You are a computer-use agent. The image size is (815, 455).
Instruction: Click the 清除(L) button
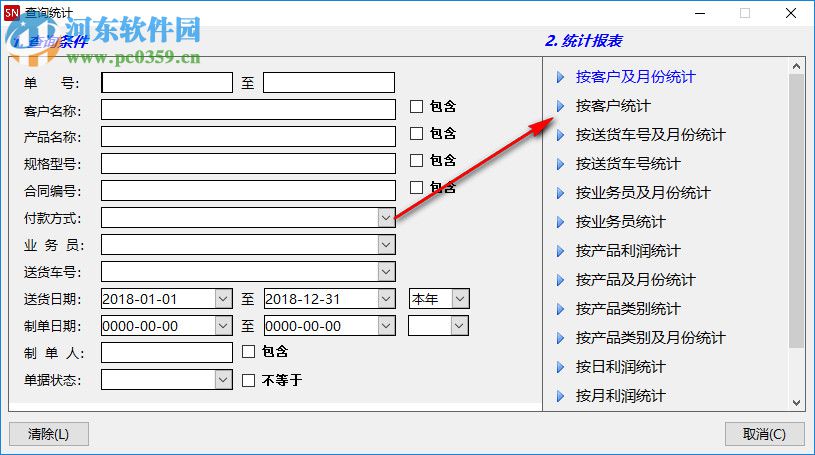pos(49,434)
